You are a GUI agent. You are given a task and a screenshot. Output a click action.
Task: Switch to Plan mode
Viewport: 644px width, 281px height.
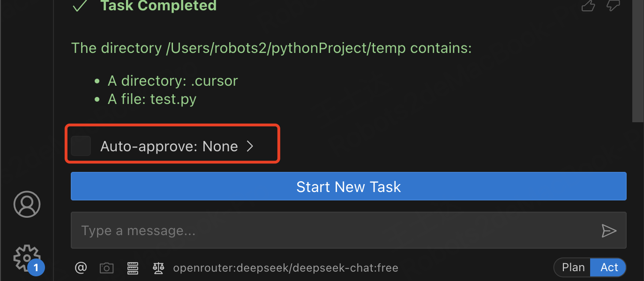[x=573, y=267]
